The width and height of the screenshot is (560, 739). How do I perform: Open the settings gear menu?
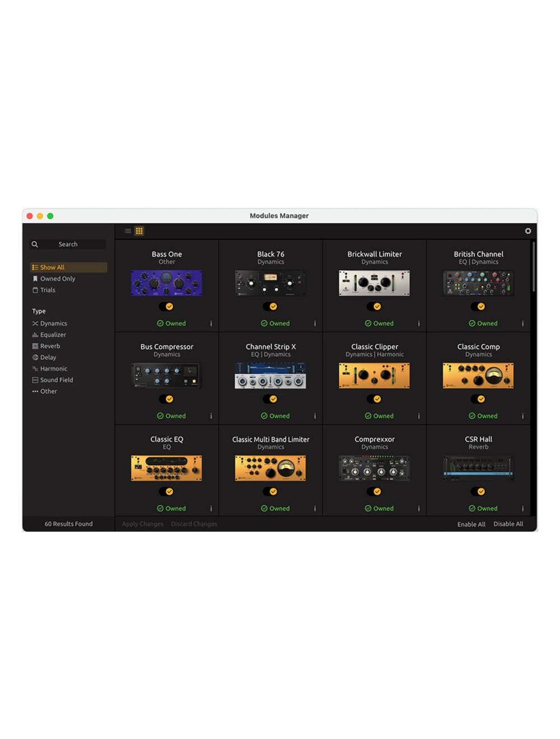point(528,230)
